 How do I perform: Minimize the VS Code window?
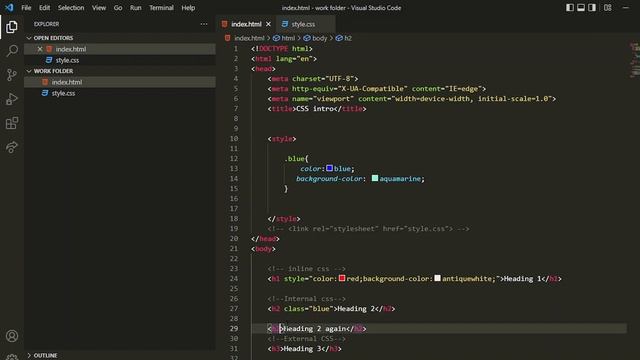click(x=625, y=7)
